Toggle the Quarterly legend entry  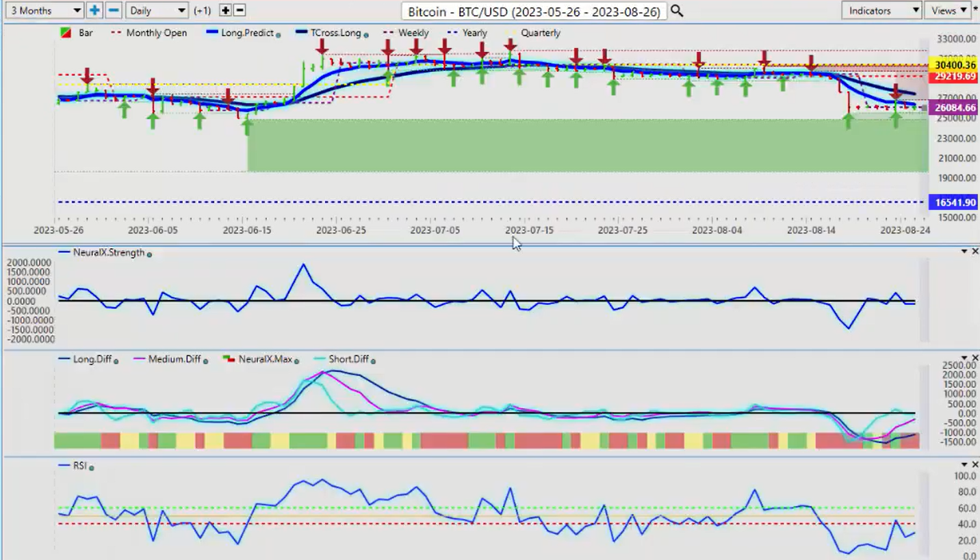[532, 33]
